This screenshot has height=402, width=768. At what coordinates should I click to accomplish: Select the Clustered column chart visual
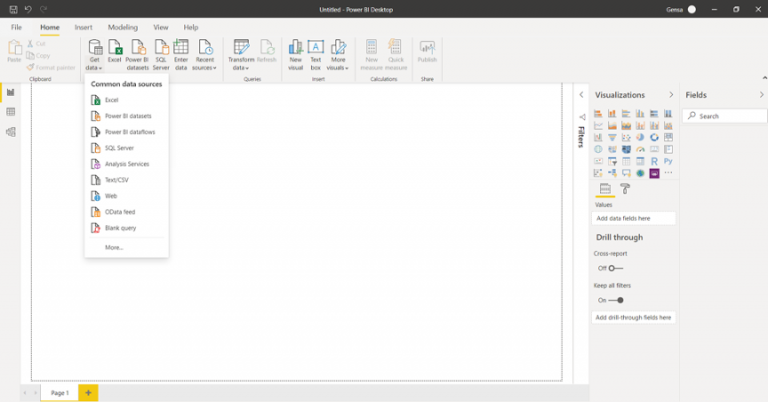[x=640, y=114]
